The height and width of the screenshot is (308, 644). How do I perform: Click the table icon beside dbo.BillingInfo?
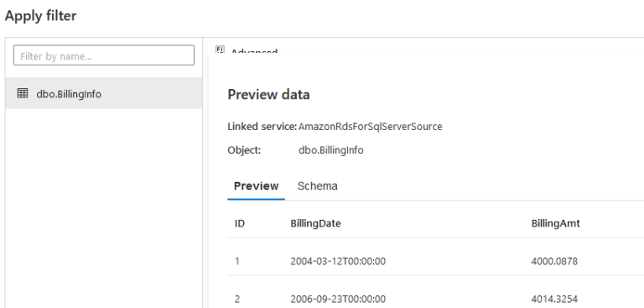(23, 93)
